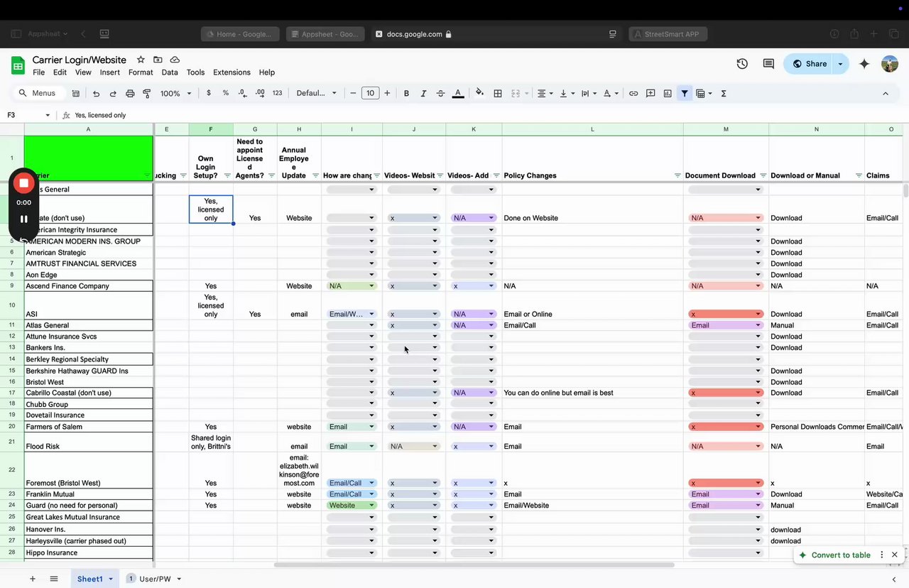
Task: Toggle bold formatting
Action: tap(406, 93)
